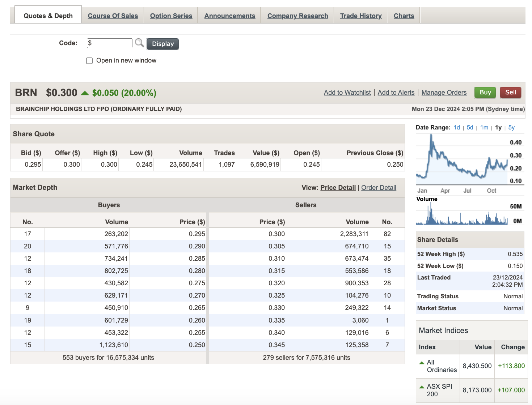The width and height of the screenshot is (532, 405).
Task: Click the ASX SPI 200 change +107.000
Action: 511,390
